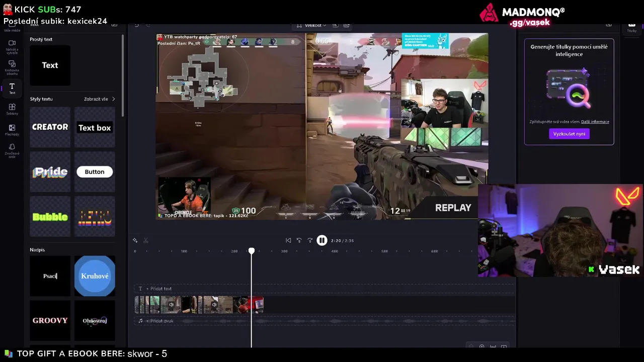The width and height of the screenshot is (644, 362).
Task: Click the scissors split tool
Action: coord(146,240)
